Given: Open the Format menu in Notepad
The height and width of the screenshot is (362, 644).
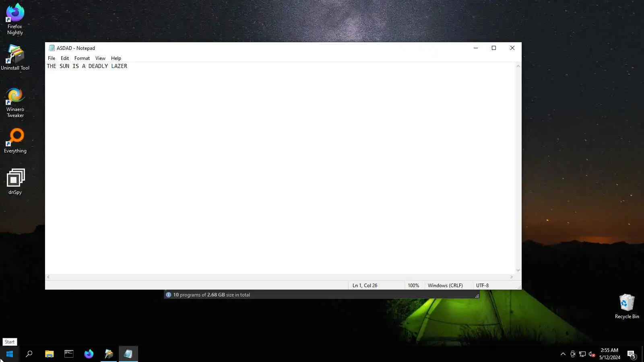Looking at the screenshot, I should click(82, 58).
